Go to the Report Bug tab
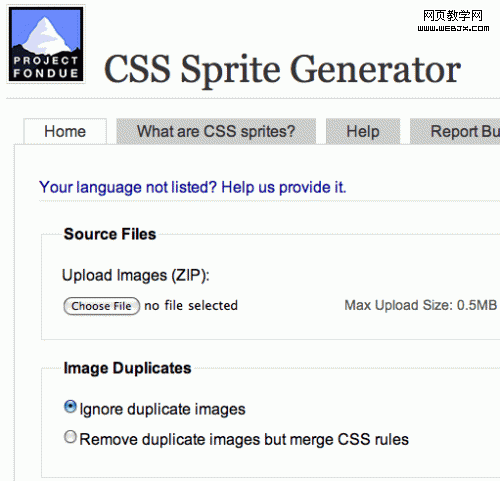 [x=455, y=131]
